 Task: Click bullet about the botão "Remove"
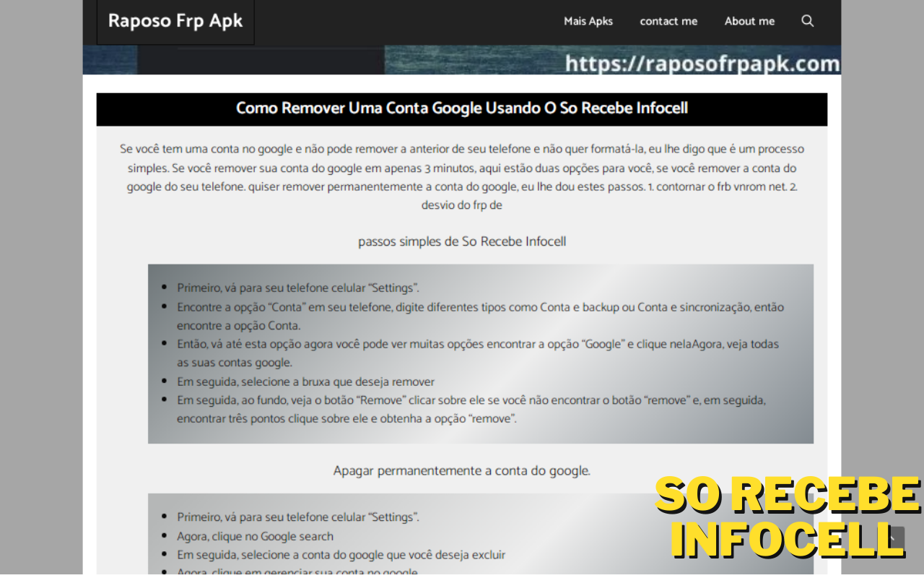pyautogui.click(x=471, y=409)
